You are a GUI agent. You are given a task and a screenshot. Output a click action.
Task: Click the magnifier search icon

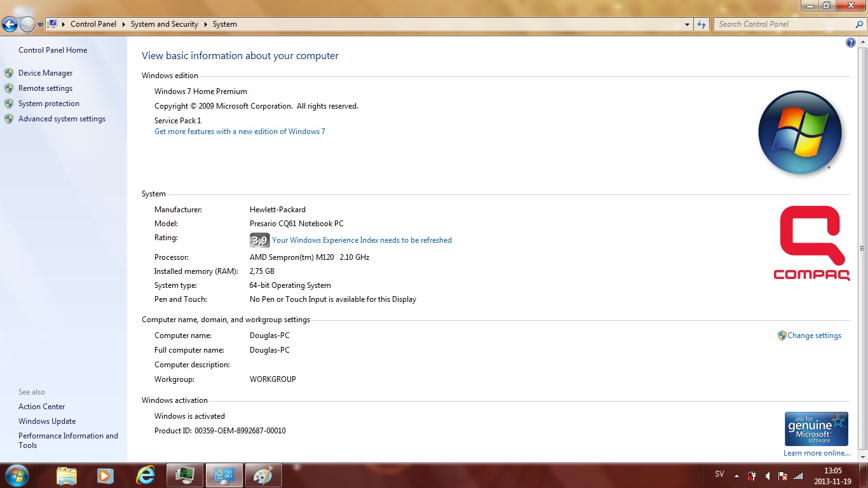pos(860,24)
